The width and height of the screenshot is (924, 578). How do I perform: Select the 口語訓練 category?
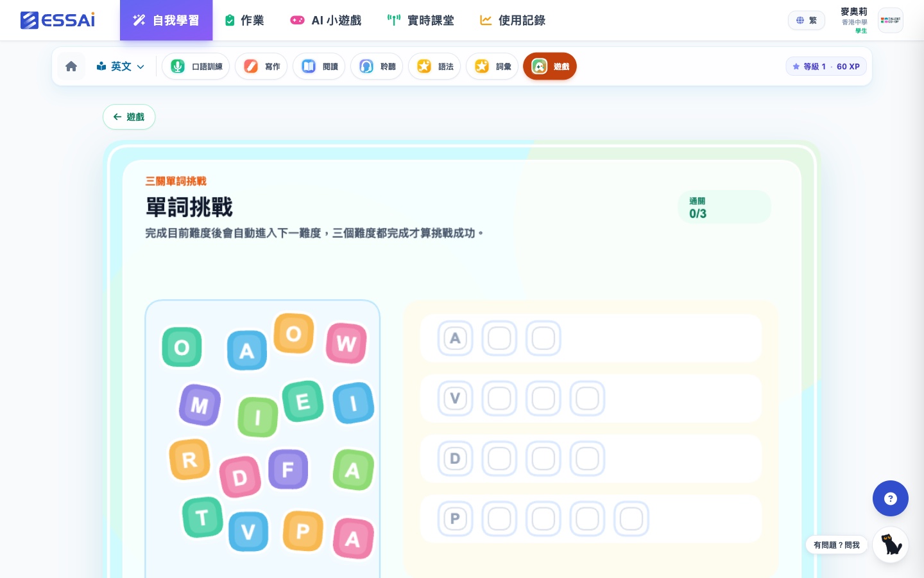pyautogui.click(x=196, y=66)
